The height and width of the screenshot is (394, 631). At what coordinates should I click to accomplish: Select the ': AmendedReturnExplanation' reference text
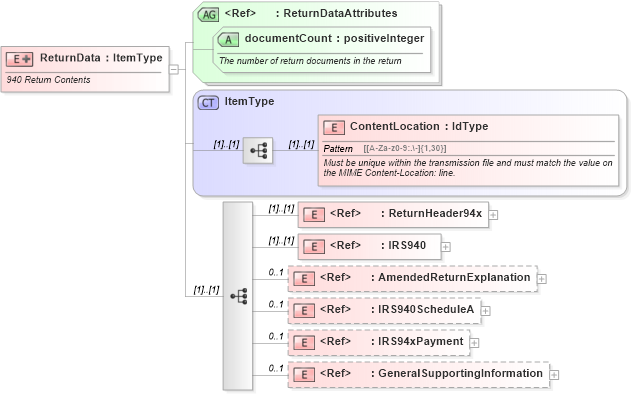[x=451, y=277]
